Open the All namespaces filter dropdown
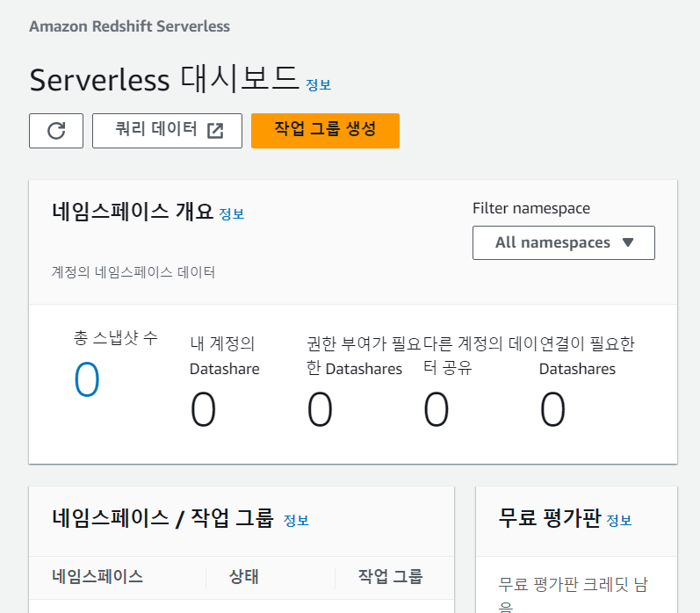Image resolution: width=700 pixels, height=613 pixels. [x=563, y=243]
